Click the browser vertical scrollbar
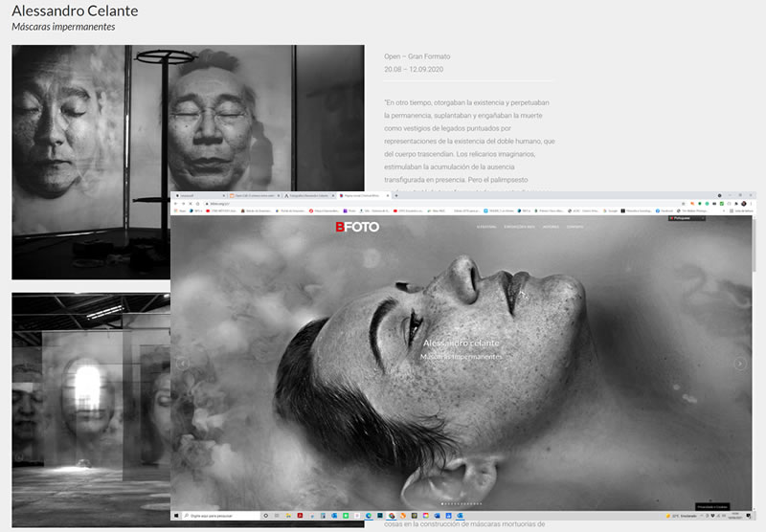 click(x=755, y=244)
